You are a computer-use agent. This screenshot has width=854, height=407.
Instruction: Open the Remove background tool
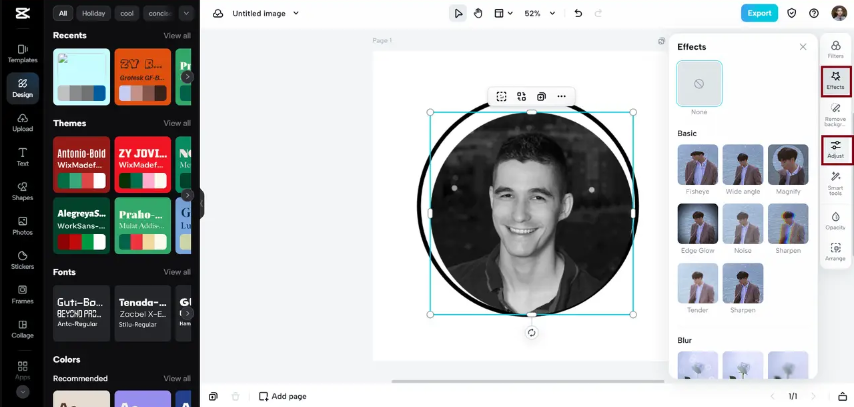(835, 114)
